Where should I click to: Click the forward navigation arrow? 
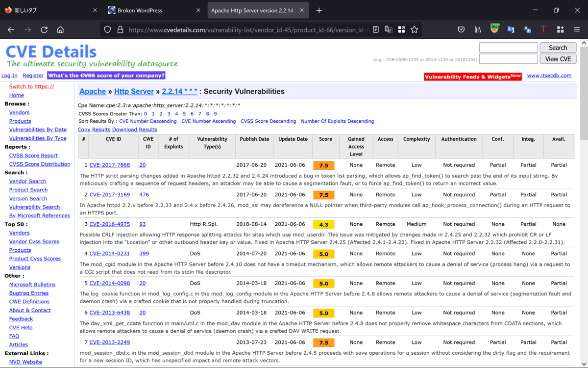(x=27, y=29)
